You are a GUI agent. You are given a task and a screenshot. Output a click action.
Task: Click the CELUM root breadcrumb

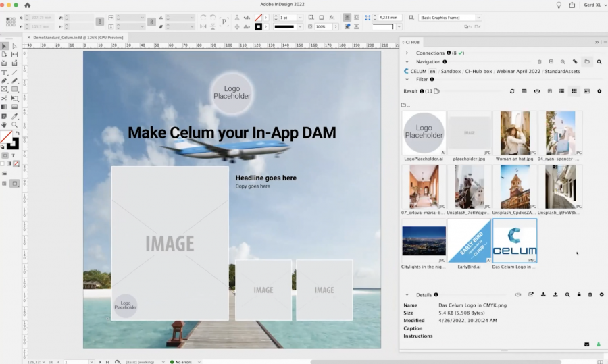click(418, 72)
